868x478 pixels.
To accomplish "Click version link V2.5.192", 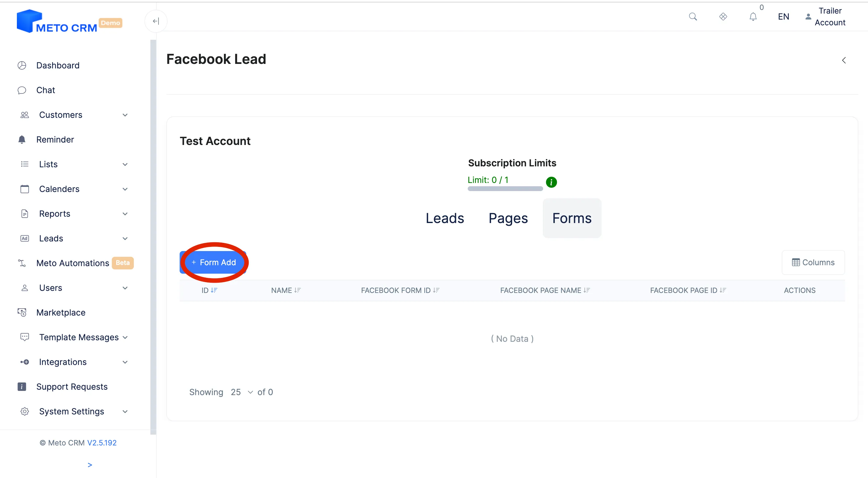I will pyautogui.click(x=102, y=443).
